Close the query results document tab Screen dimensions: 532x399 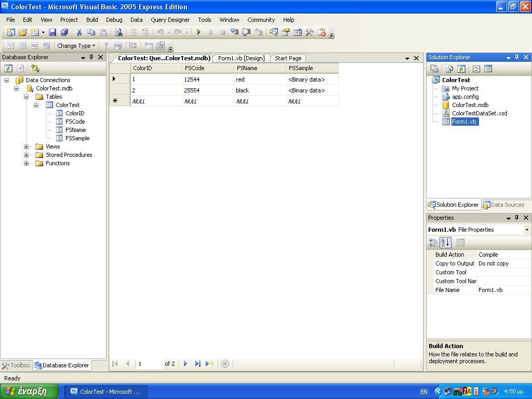click(416, 58)
